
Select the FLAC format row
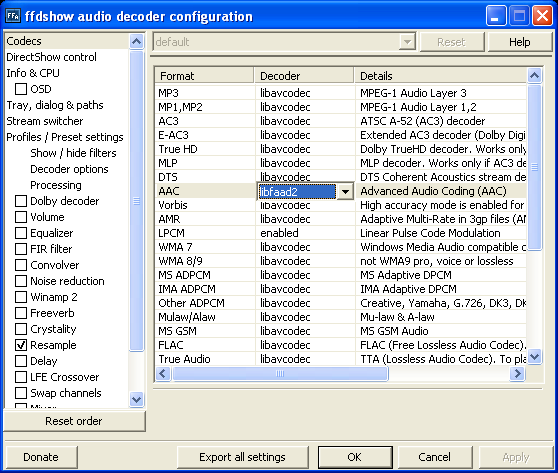341,345
